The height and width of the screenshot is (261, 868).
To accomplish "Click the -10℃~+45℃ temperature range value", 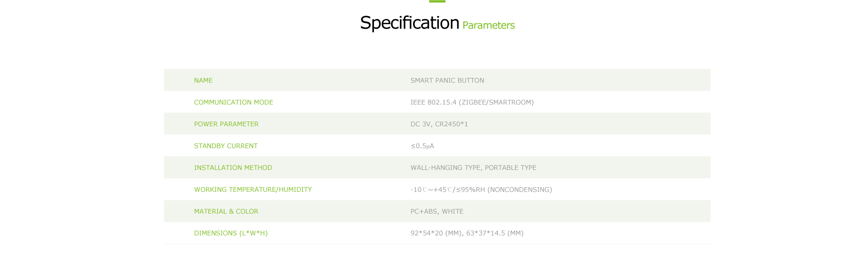I will pyautogui.click(x=431, y=189).
